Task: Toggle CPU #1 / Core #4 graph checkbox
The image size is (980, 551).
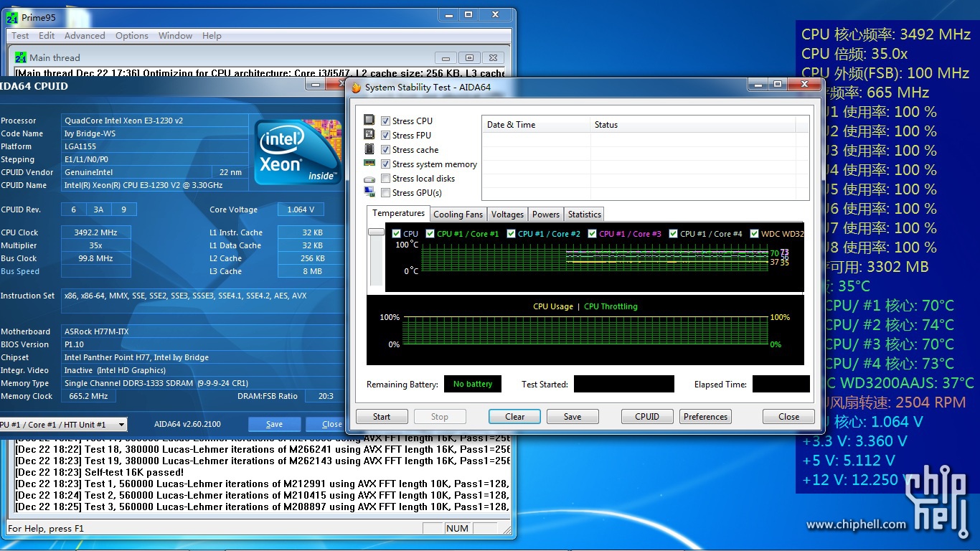Action: [673, 234]
